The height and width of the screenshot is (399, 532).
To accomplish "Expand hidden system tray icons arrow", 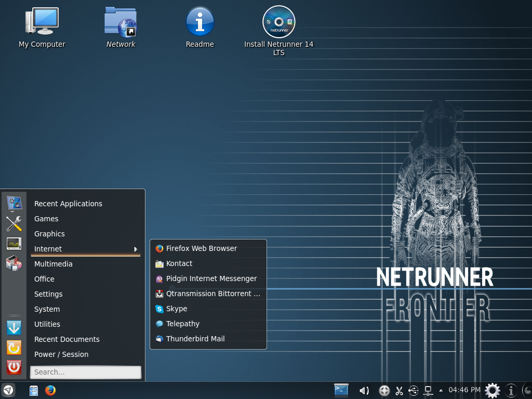I will coord(441,390).
